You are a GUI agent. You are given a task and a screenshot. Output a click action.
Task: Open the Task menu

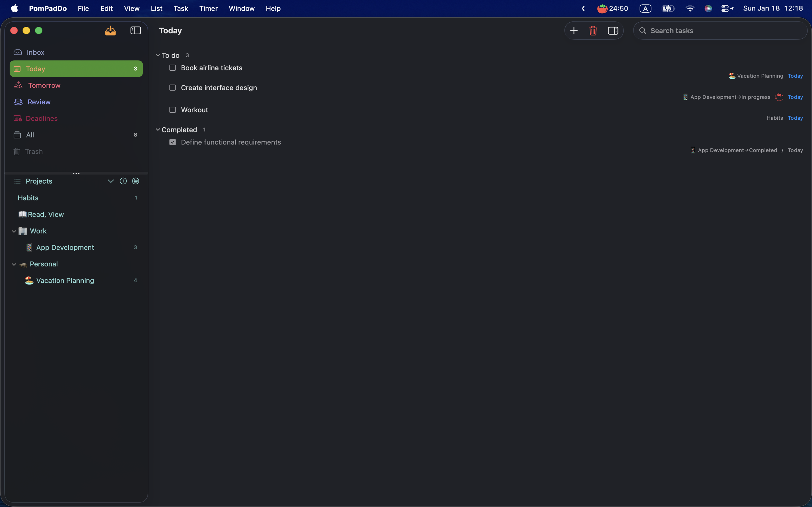point(180,8)
